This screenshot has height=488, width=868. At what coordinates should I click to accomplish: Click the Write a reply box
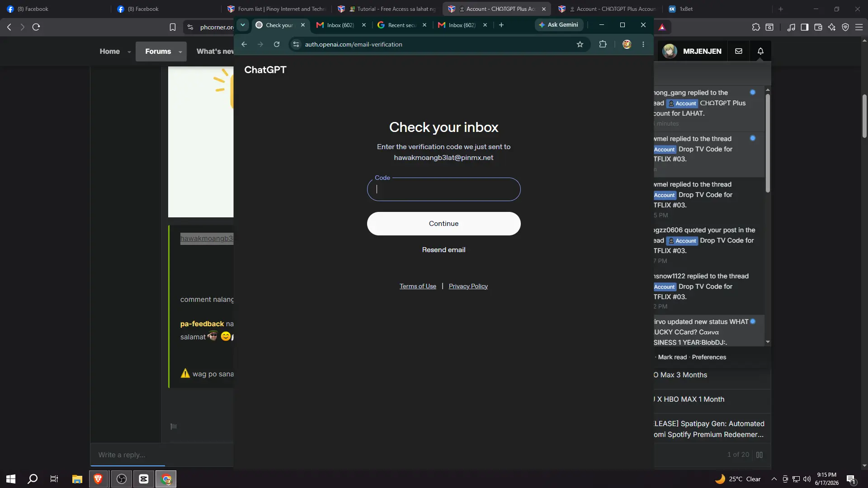pos(163,455)
